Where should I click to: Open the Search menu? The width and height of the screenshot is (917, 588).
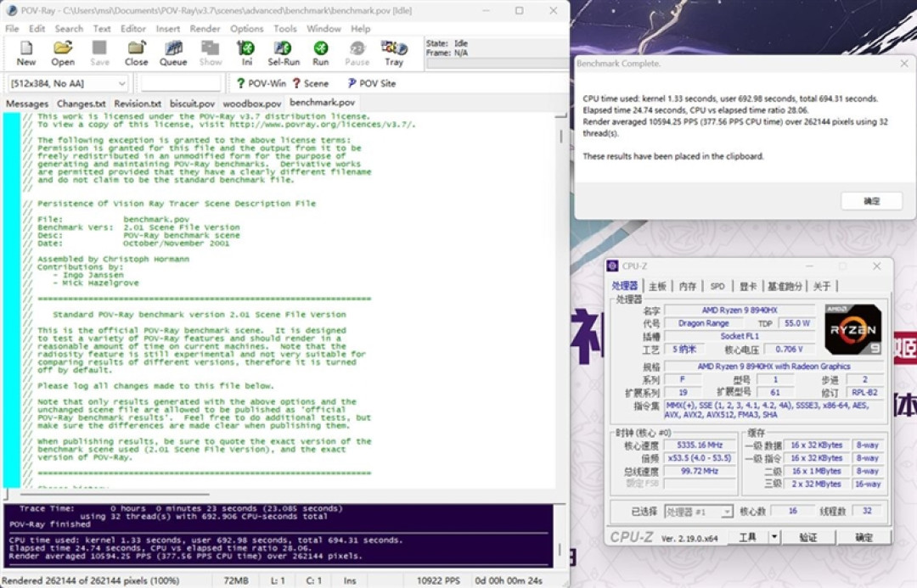pos(69,29)
